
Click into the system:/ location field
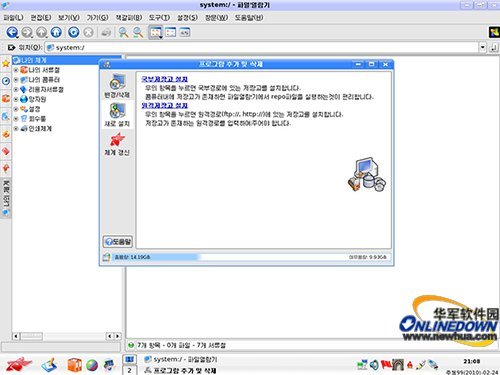[x=262, y=48]
